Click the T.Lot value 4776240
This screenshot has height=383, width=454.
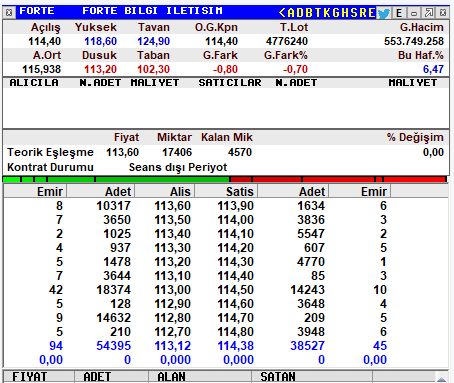click(x=287, y=41)
